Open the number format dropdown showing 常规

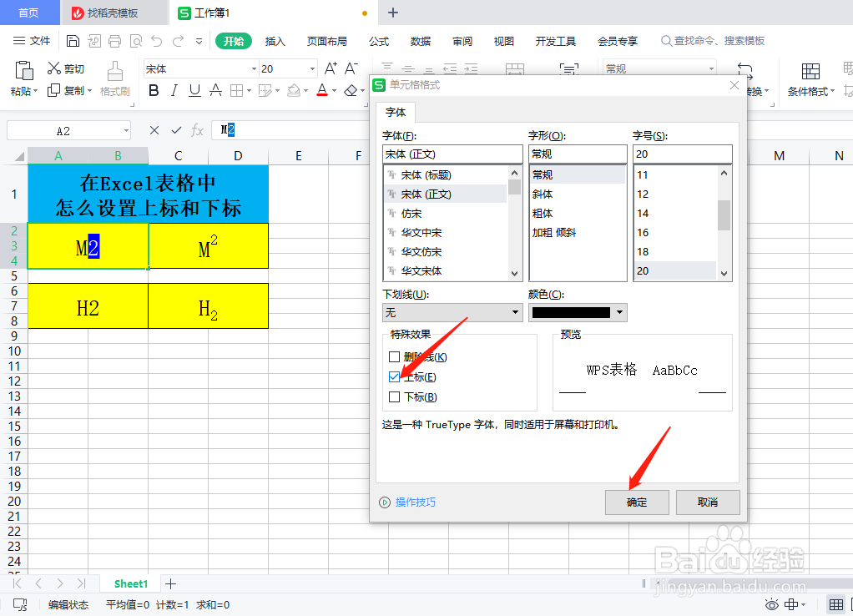coord(659,68)
